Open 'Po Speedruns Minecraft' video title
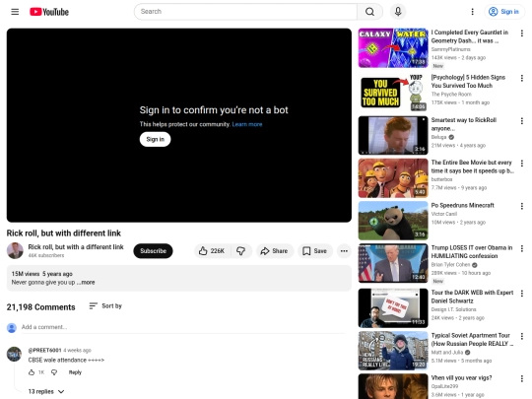The height and width of the screenshot is (399, 532). point(462,206)
